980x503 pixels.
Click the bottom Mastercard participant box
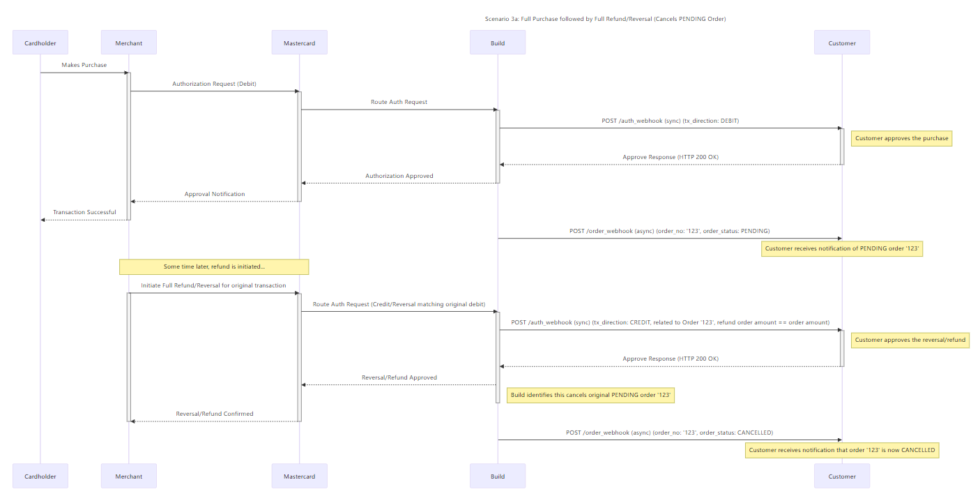pyautogui.click(x=299, y=476)
